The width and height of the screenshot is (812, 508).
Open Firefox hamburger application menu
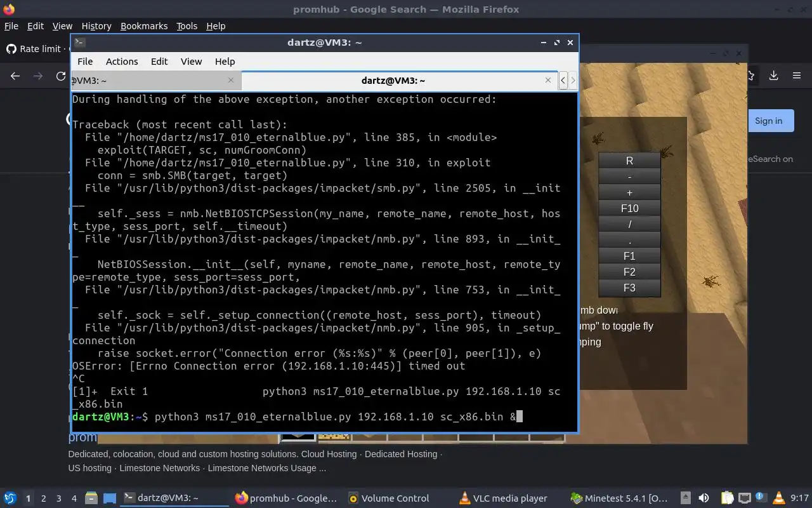pos(797,76)
